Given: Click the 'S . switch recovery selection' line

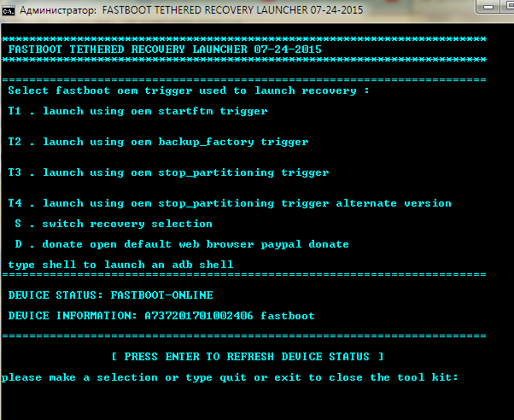Looking at the screenshot, I should tap(114, 224).
